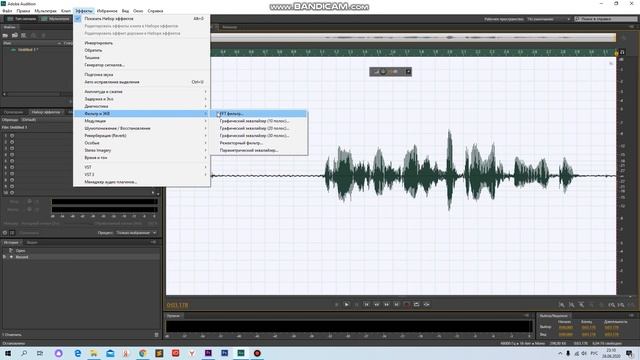Viewport: 640px width, 360px height.
Task: Pin the floating volume HUD
Action: (408, 72)
